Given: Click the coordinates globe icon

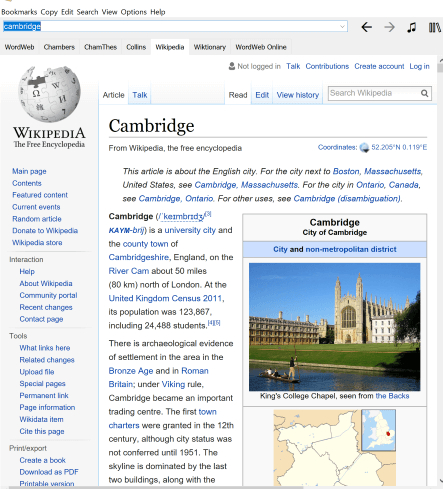Looking at the screenshot, I should click(x=364, y=147).
